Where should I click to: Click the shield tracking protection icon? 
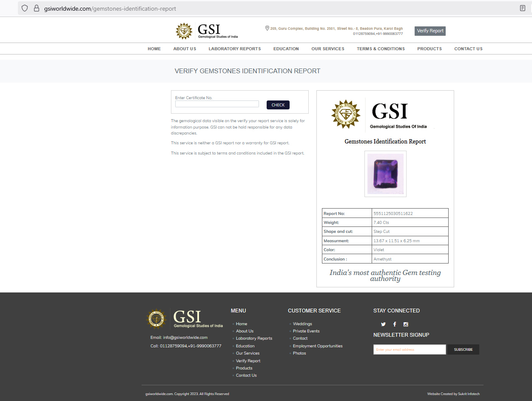(x=25, y=8)
